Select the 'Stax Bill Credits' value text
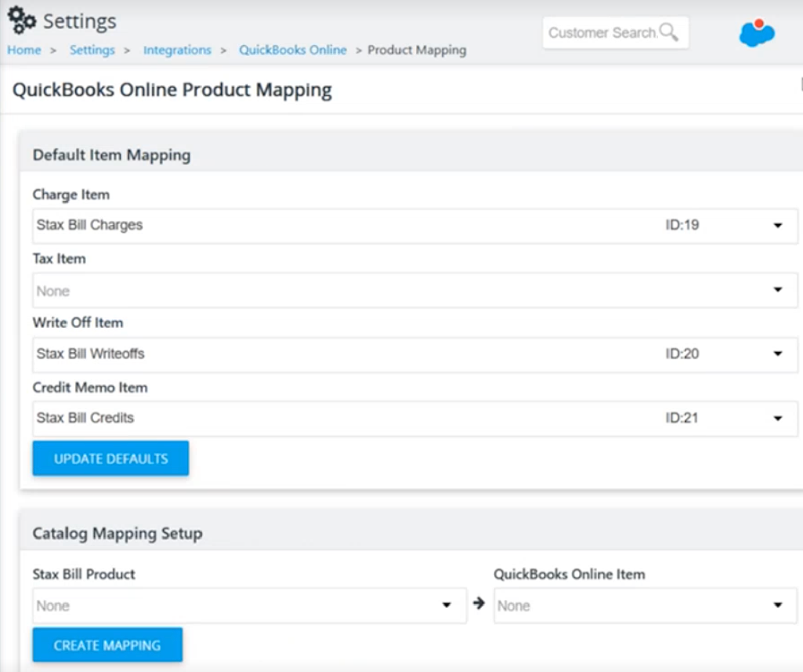Image resolution: width=803 pixels, height=672 pixels. (x=85, y=418)
